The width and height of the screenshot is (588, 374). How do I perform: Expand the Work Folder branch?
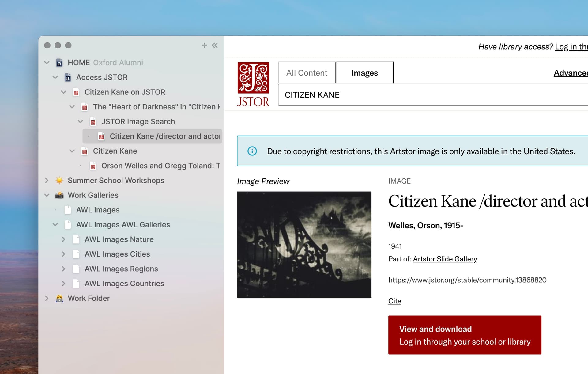[47, 298]
